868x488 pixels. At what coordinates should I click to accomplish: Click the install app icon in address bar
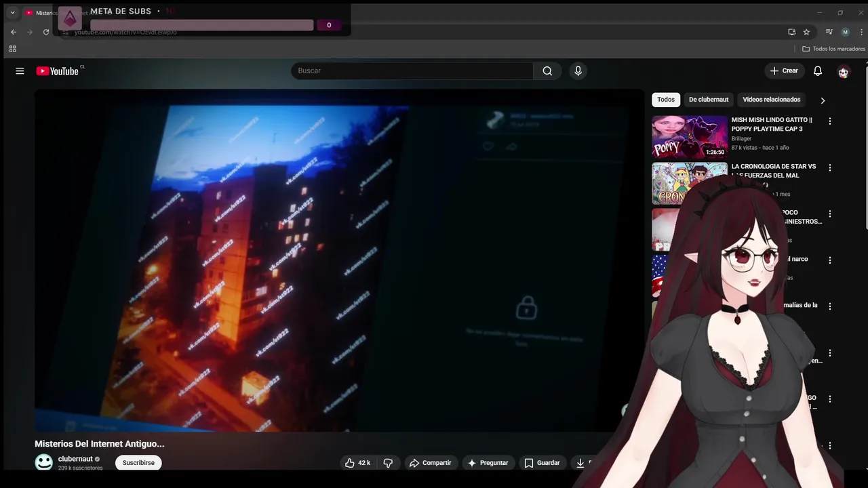click(x=791, y=32)
